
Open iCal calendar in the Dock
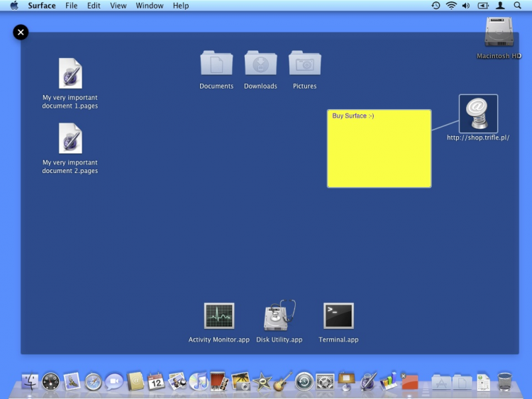(156, 382)
